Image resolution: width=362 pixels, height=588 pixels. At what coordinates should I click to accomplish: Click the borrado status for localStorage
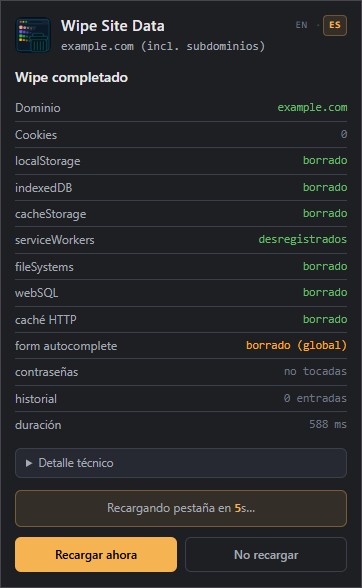pos(325,160)
